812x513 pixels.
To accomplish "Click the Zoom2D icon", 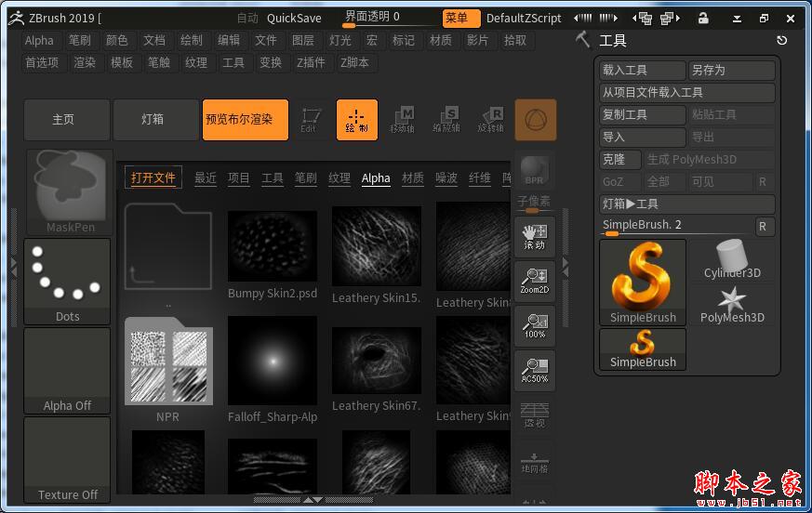I will point(535,282).
